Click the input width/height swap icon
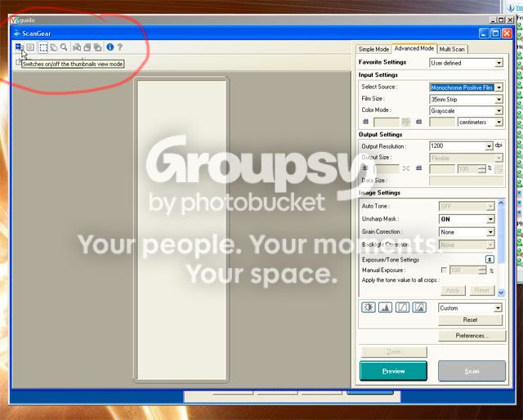This screenshot has width=523, height=420. click(x=405, y=122)
